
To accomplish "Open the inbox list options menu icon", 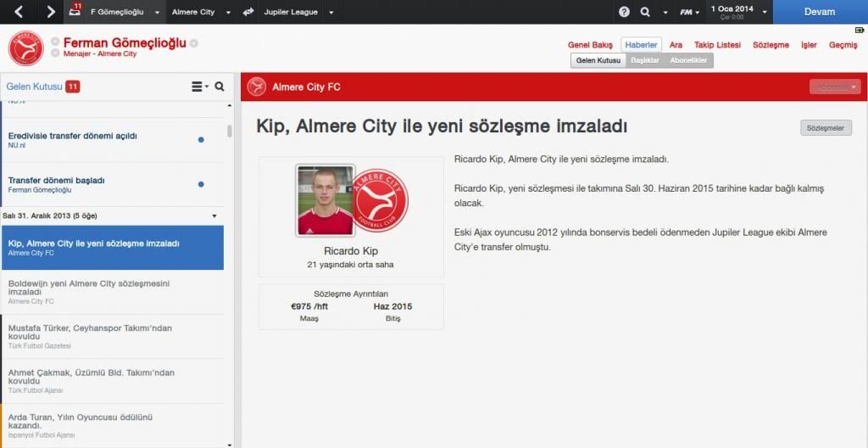I will coord(200,87).
